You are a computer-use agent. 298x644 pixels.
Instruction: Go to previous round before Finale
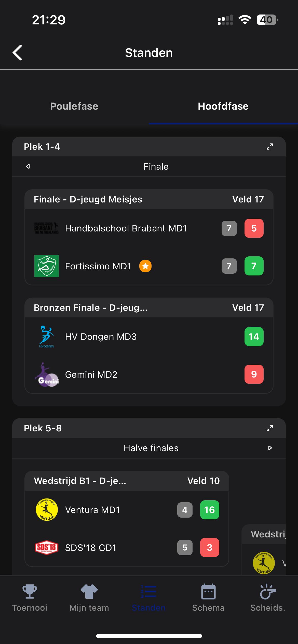[28, 166]
